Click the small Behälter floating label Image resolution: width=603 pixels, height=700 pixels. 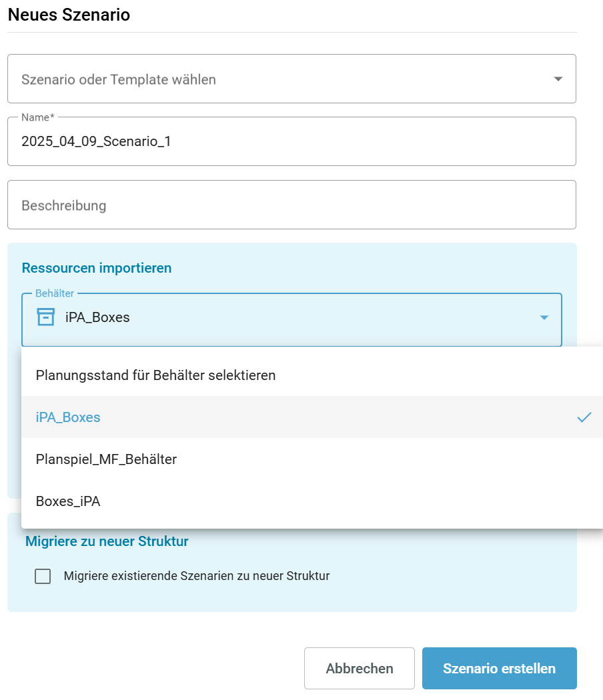coord(55,293)
